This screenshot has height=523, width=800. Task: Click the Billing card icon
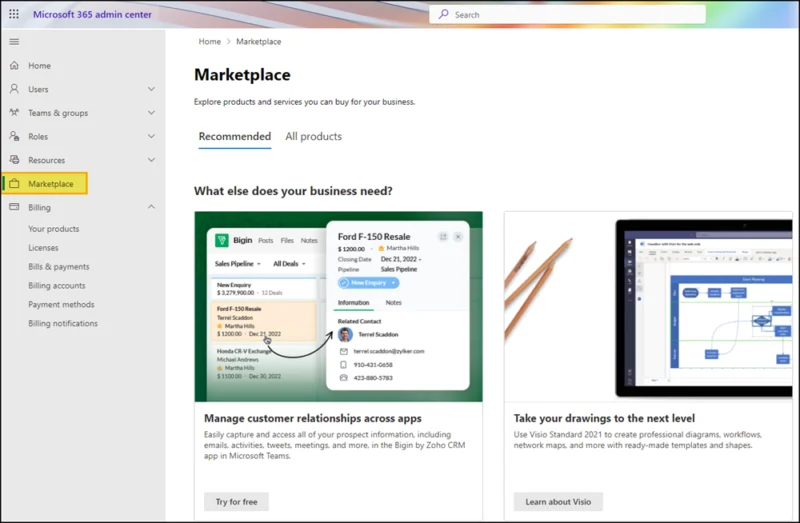(14, 207)
